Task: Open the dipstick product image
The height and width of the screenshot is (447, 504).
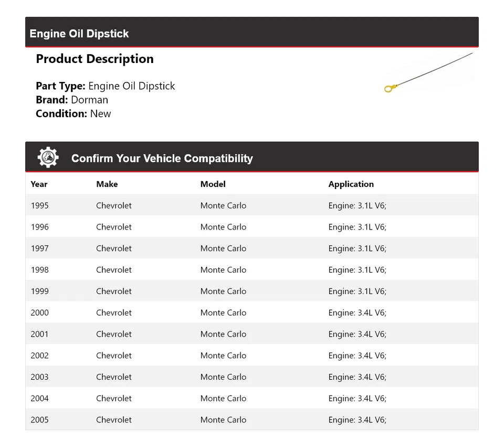Action: point(429,73)
